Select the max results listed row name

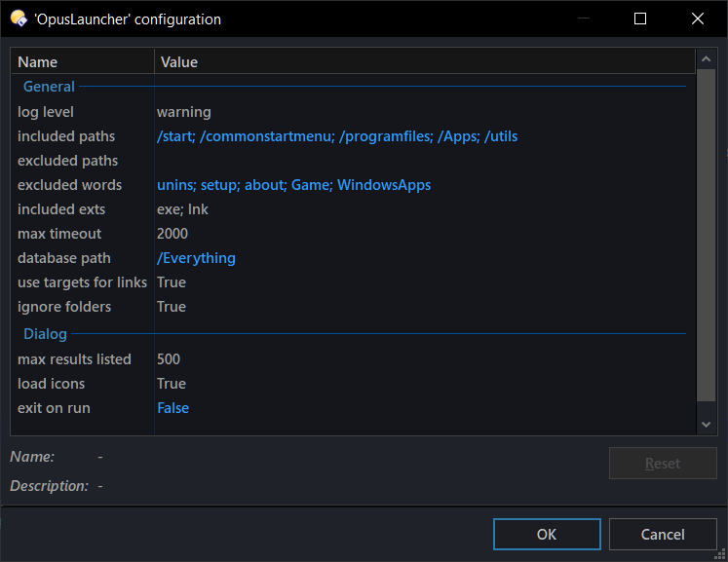coord(74,359)
